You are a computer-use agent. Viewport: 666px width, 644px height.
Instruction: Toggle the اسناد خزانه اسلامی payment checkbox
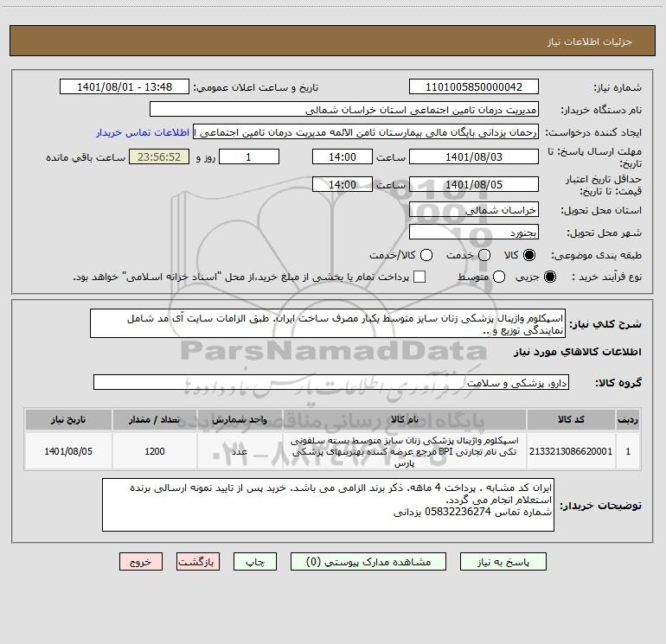[x=419, y=277]
